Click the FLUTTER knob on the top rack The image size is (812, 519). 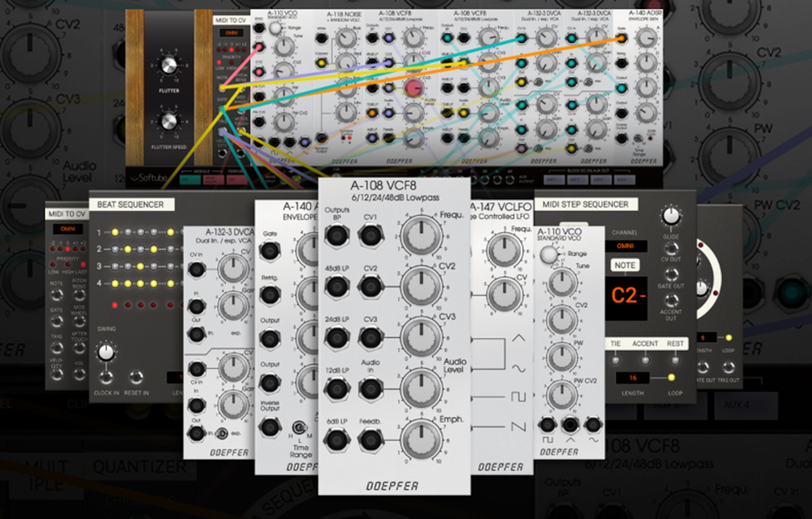(x=168, y=66)
